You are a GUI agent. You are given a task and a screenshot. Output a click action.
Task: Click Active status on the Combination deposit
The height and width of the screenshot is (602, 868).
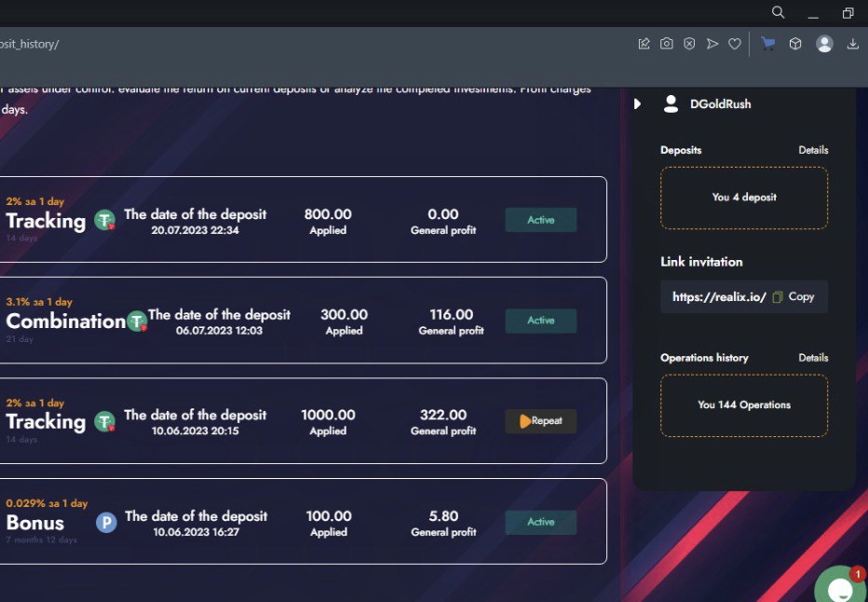(x=541, y=321)
